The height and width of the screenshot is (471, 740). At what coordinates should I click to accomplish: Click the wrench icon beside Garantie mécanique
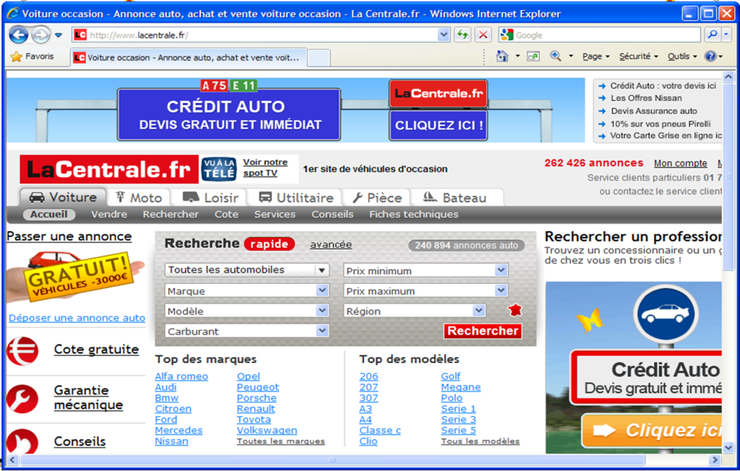coord(22,399)
